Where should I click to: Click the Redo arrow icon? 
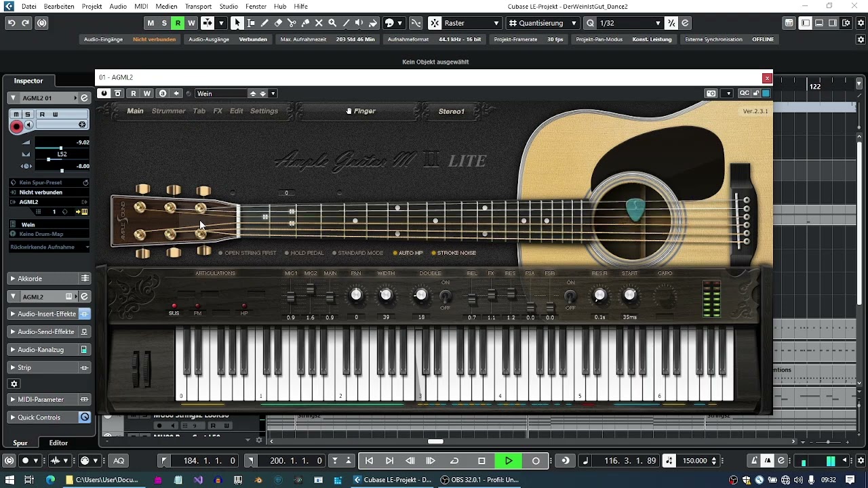(x=26, y=23)
